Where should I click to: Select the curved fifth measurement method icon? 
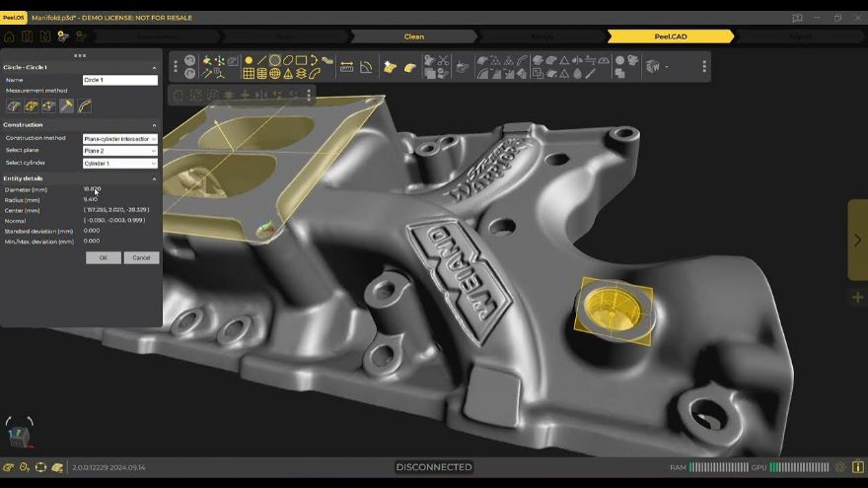pyautogui.click(x=84, y=105)
